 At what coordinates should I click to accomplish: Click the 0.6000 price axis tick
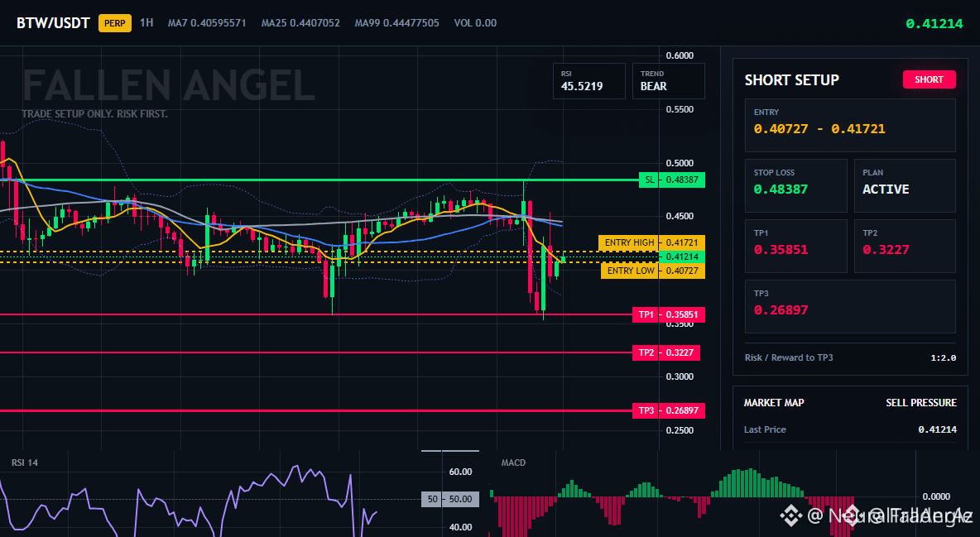click(x=680, y=55)
